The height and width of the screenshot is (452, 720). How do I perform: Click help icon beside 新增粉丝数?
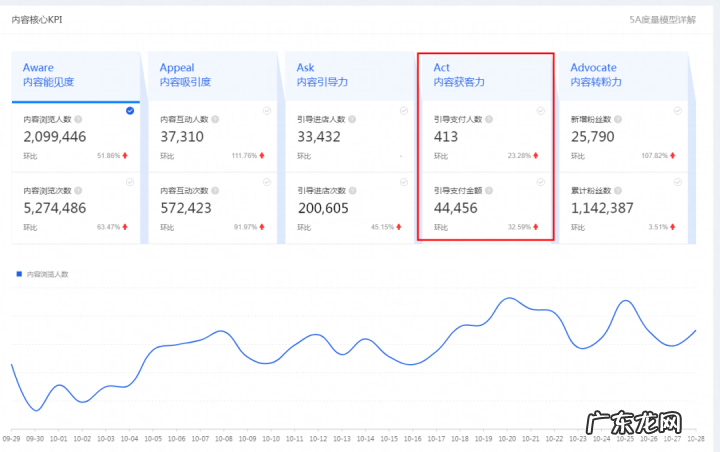pyautogui.click(x=620, y=119)
